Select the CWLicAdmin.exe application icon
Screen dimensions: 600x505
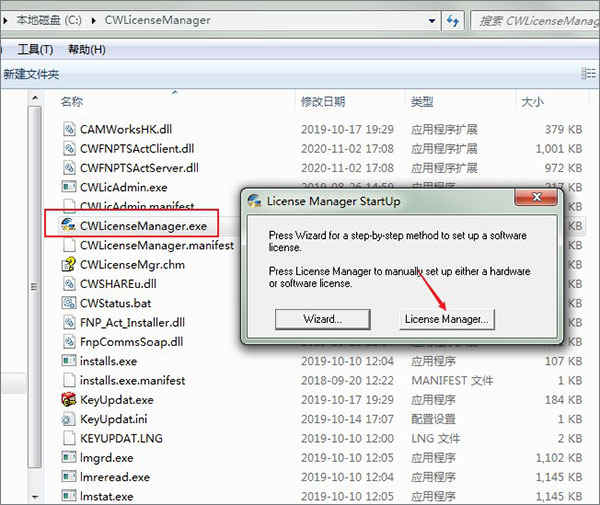point(69,187)
